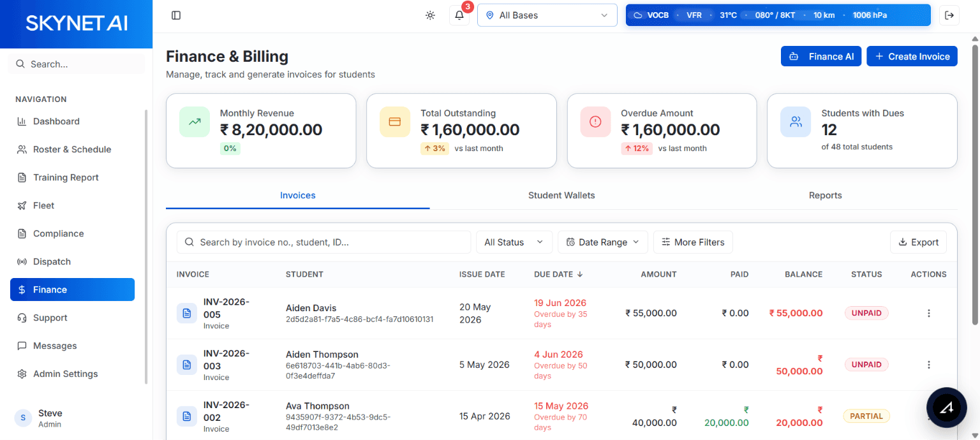Click the document icon for INV-2026-002
Screen dimensions: 980x440
click(x=187, y=416)
